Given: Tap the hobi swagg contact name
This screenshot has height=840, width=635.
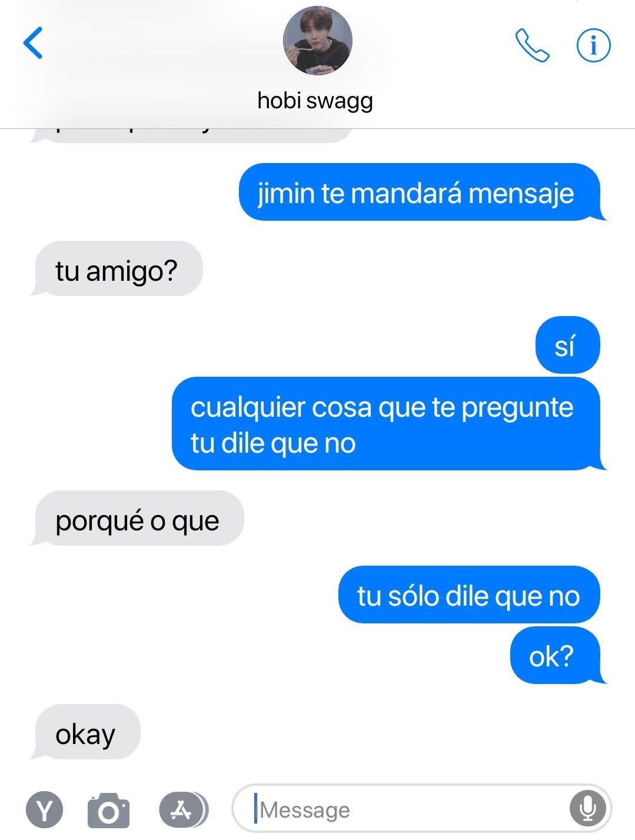Looking at the screenshot, I should (x=315, y=101).
